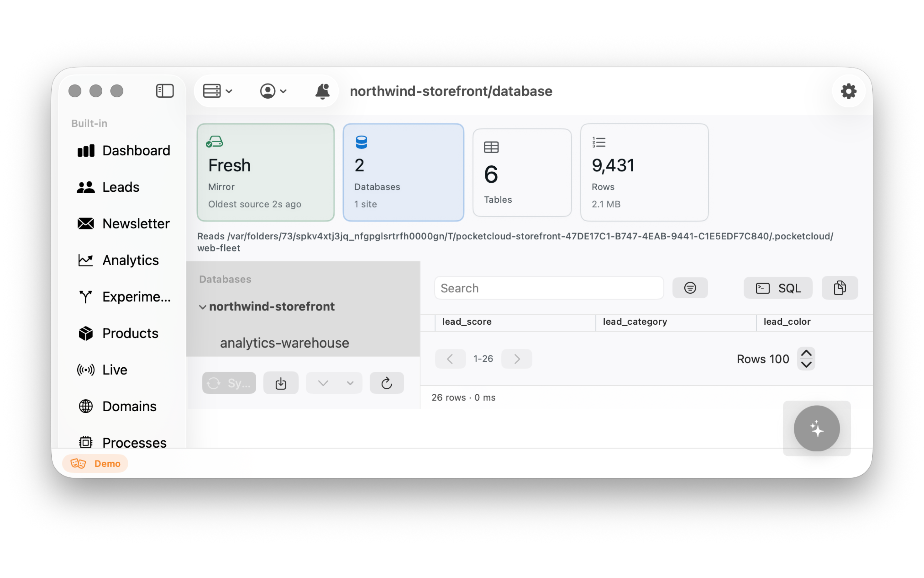Viewport: 924px width, 578px height.
Task: Open the Live sidebar item
Action: tap(102, 370)
